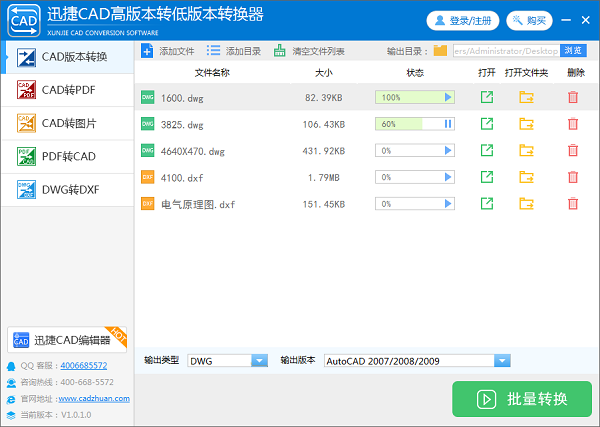The image size is (600, 427).
Task: Open containing folder for 4100.dxf
Action: [x=527, y=177]
